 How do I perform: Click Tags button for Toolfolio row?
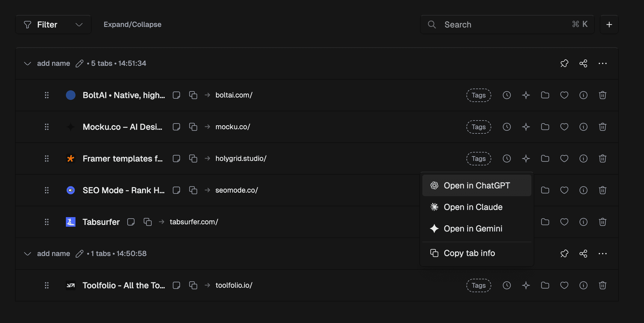click(x=479, y=285)
